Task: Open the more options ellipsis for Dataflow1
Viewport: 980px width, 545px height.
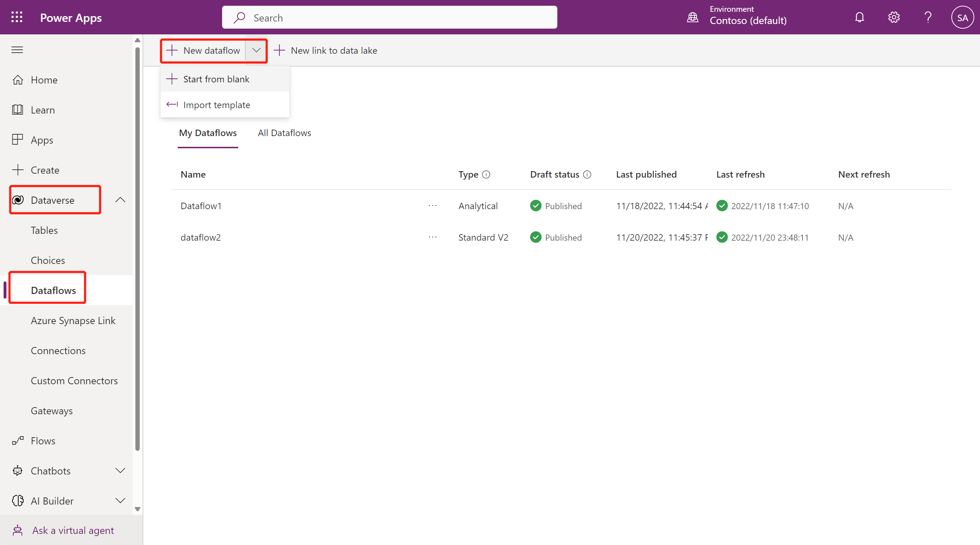Action: click(433, 206)
